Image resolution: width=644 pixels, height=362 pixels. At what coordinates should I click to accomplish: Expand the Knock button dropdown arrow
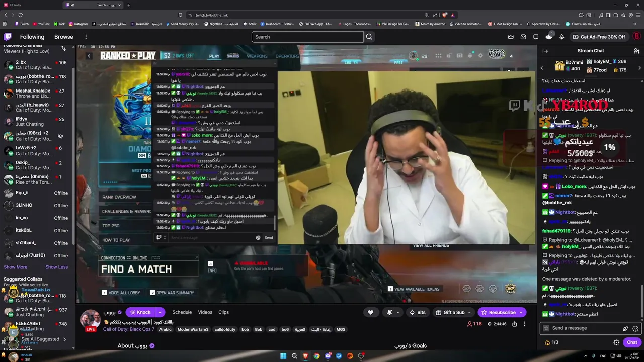click(159, 312)
